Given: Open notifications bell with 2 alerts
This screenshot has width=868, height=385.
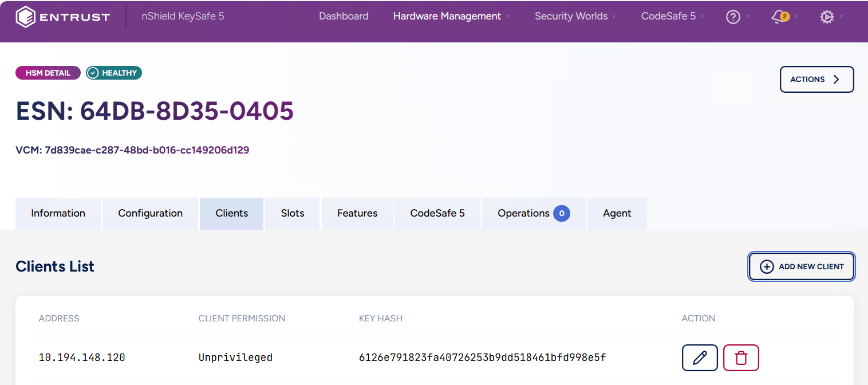Looking at the screenshot, I should pyautogui.click(x=780, y=17).
